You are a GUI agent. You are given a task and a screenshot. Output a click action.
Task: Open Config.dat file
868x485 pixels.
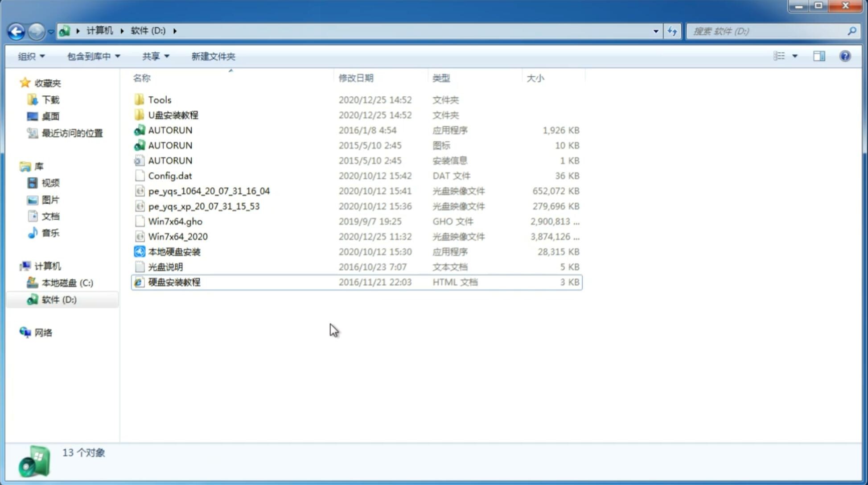169,175
